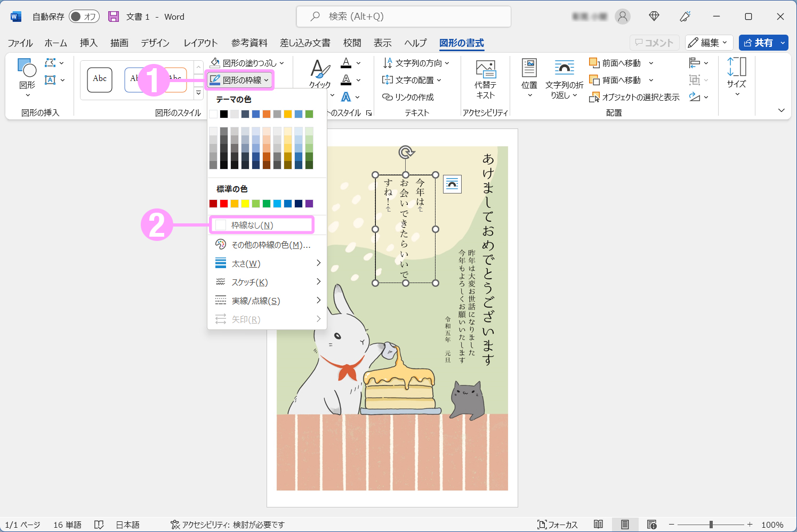Click the align objects icon
Viewport: 797px width, 532px height.
(x=695, y=63)
